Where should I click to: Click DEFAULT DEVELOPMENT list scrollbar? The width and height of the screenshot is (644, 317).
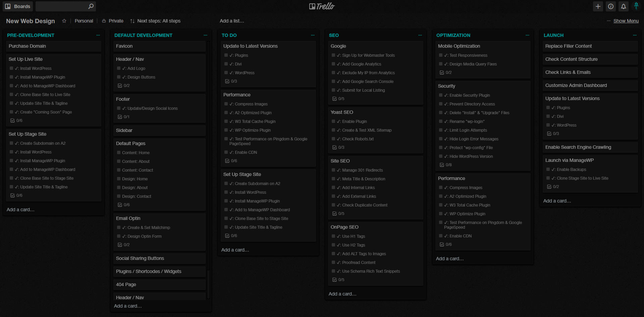point(209,170)
